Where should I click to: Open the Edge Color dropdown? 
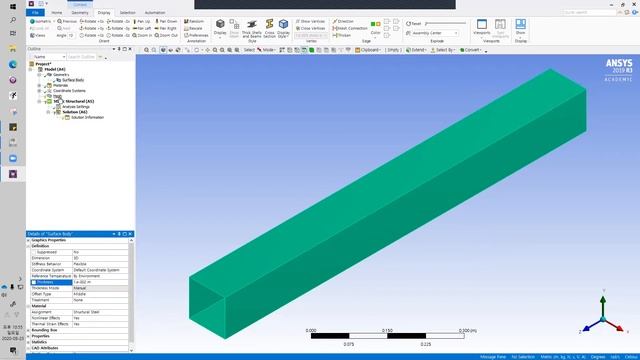[x=376, y=28]
